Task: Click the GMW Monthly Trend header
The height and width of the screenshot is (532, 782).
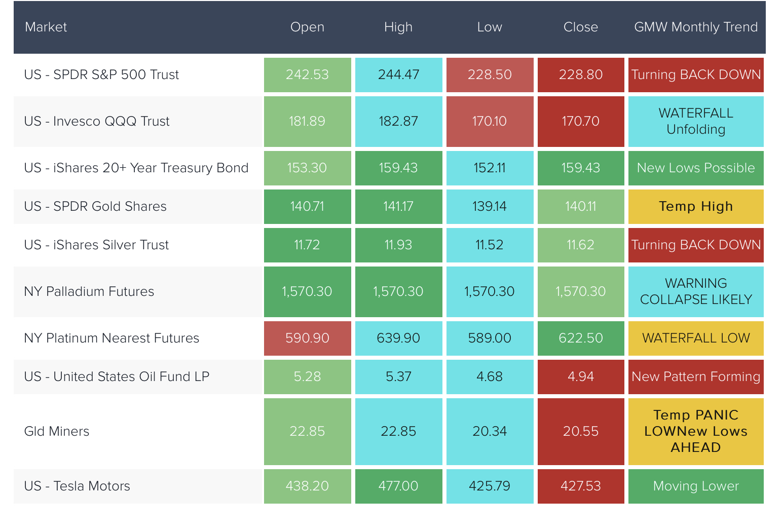Action: point(696,27)
